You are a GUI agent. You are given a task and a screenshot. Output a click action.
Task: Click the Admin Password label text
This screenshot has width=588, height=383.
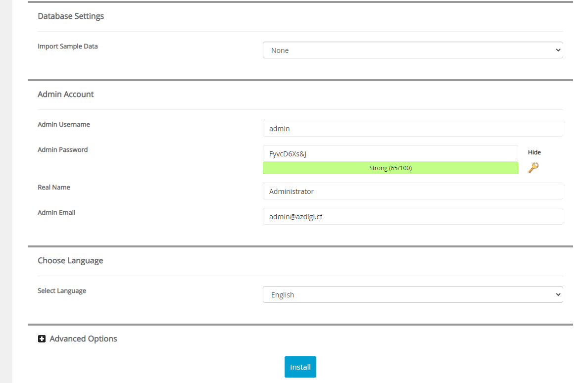click(x=63, y=150)
